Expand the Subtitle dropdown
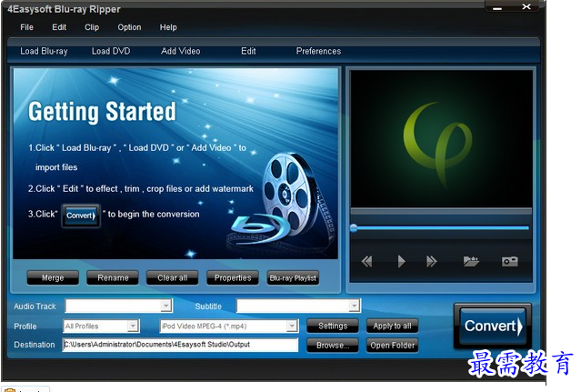581x392 pixels. [x=355, y=306]
